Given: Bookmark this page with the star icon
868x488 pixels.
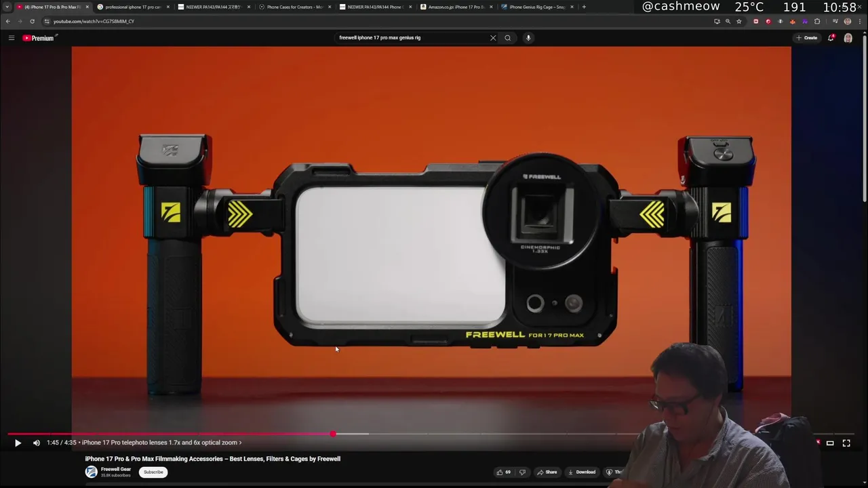Looking at the screenshot, I should click(x=738, y=21).
